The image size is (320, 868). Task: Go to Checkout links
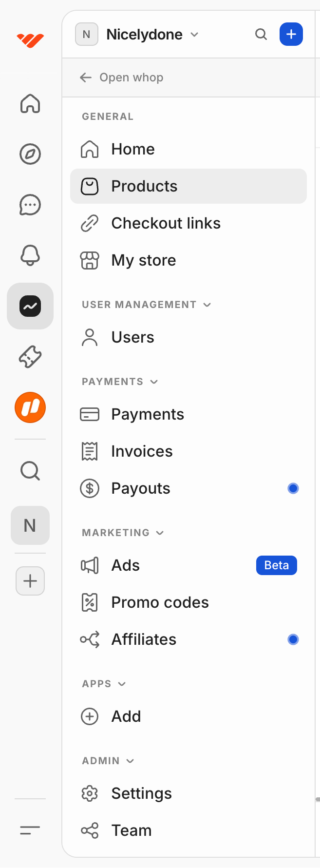[x=166, y=223]
